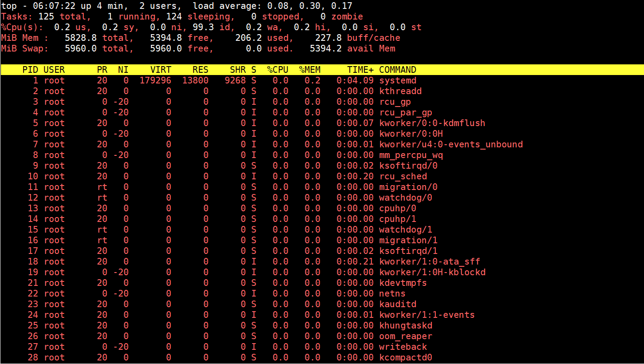Select kworker/0:0H command
The height and width of the screenshot is (364, 644).
411,134
